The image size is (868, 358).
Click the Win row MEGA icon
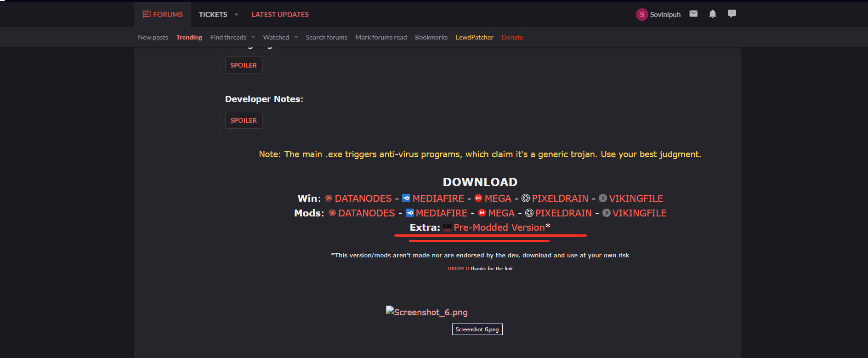coord(478,198)
